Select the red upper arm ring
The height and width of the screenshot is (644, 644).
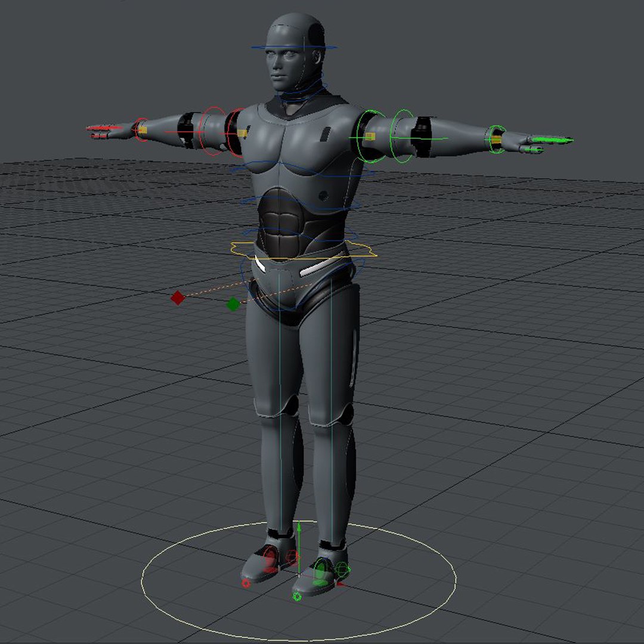212,131
